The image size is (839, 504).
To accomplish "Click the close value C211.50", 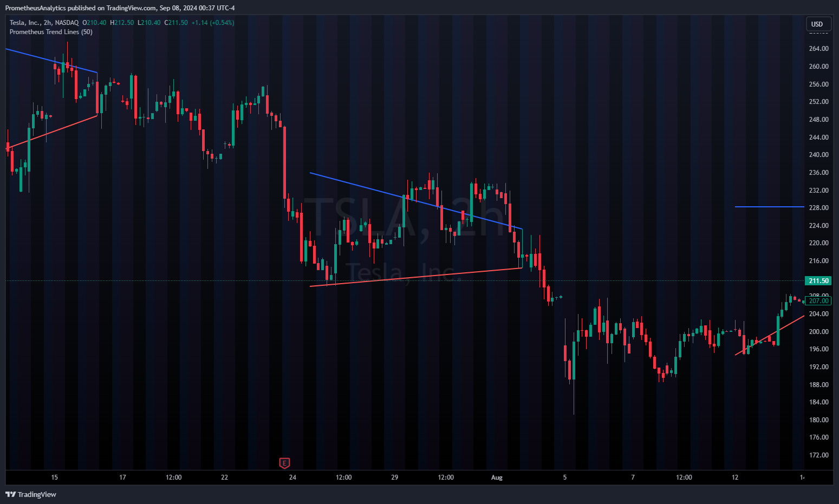I will 176,23.
